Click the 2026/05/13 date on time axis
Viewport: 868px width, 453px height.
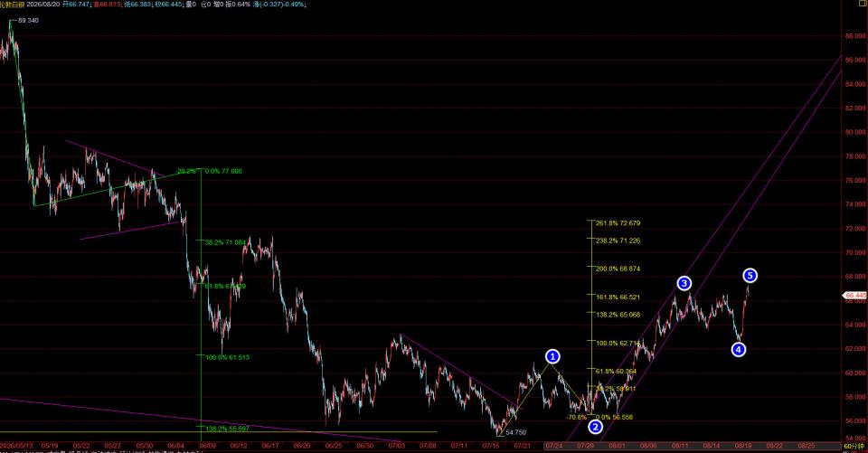point(16,446)
